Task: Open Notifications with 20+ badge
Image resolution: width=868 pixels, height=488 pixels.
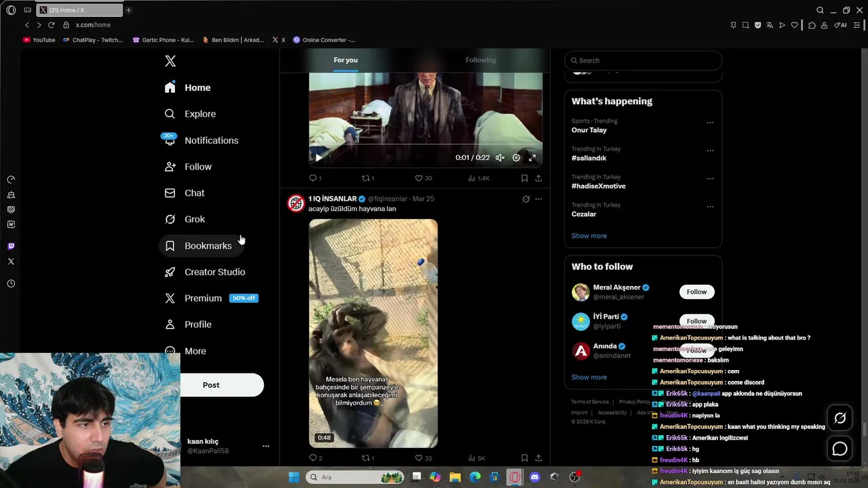Action: tap(201, 140)
